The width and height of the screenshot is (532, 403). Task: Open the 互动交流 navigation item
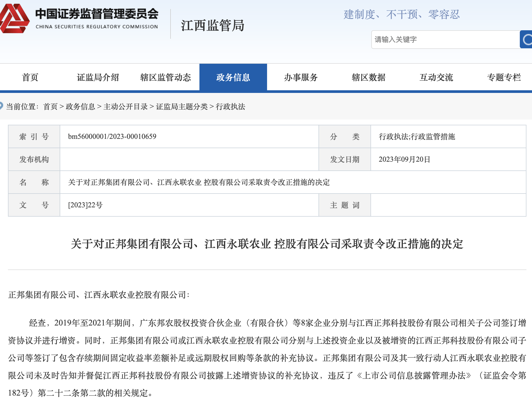(436, 77)
